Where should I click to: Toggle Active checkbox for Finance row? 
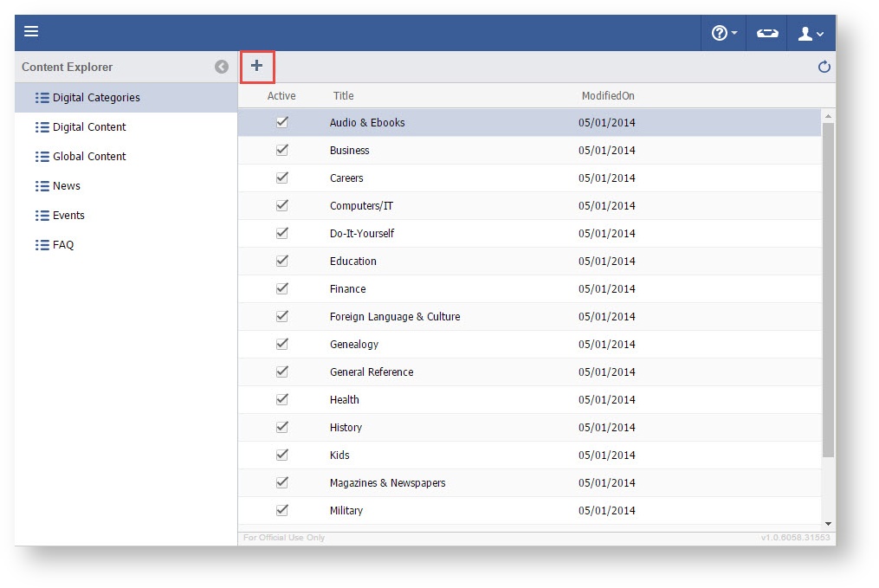(281, 288)
